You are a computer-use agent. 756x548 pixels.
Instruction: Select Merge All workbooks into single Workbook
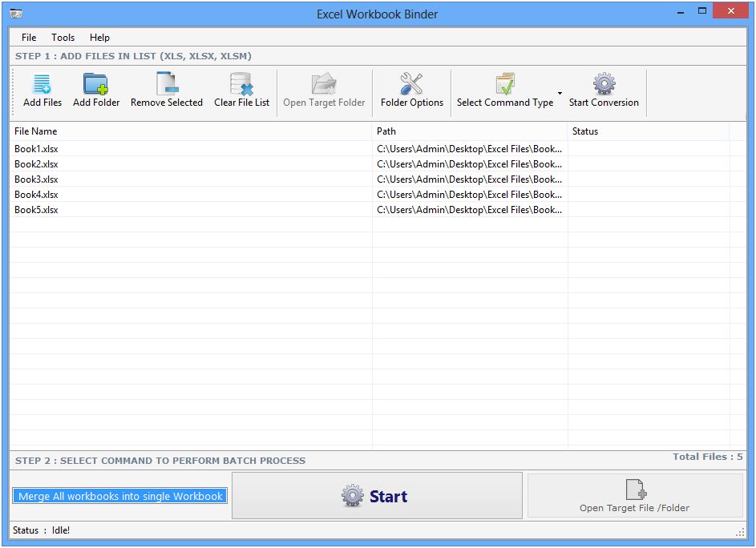[120, 496]
